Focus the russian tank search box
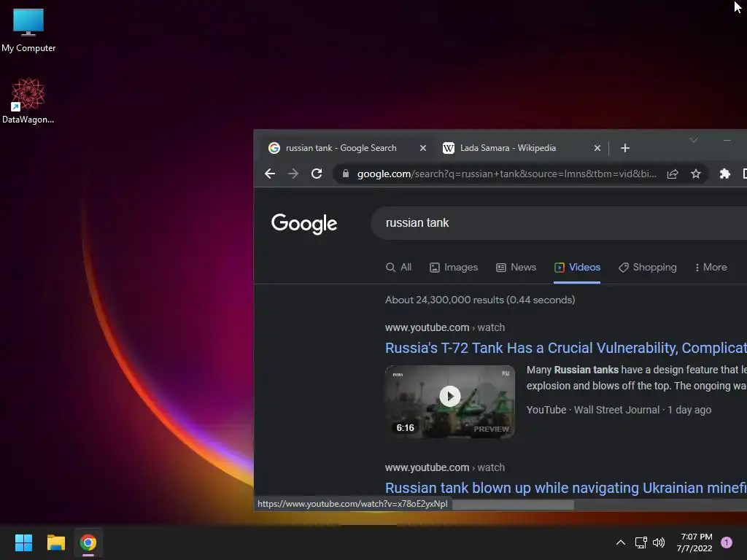 [x=558, y=223]
